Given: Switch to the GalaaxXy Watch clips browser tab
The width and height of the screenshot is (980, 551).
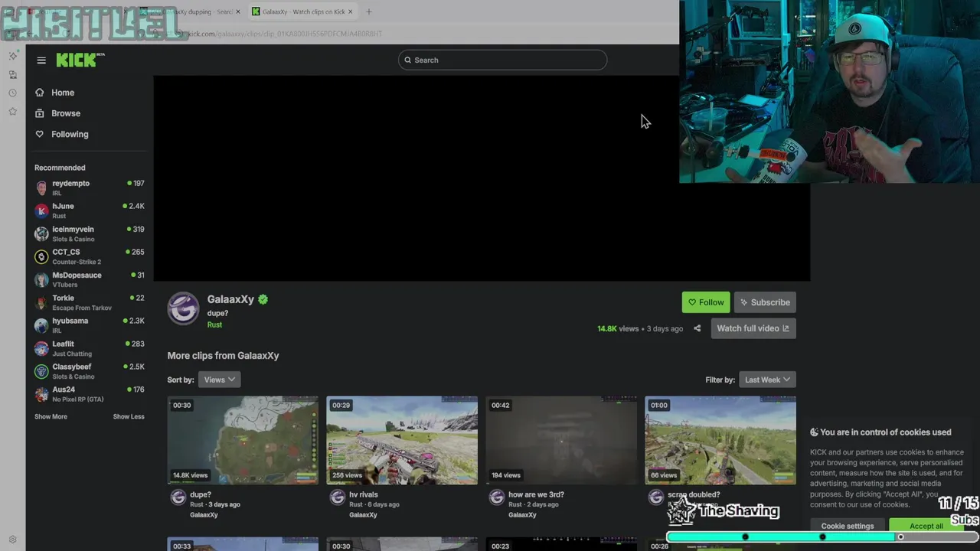Looking at the screenshot, I should (302, 11).
